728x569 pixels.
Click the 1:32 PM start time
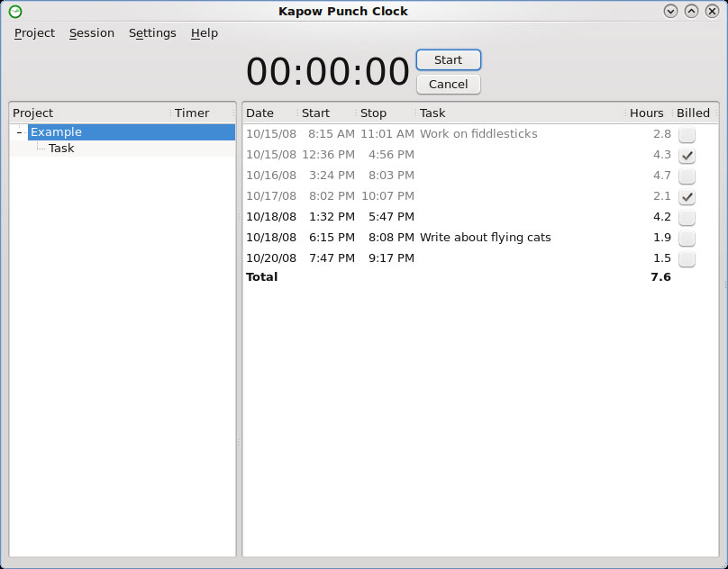click(332, 216)
